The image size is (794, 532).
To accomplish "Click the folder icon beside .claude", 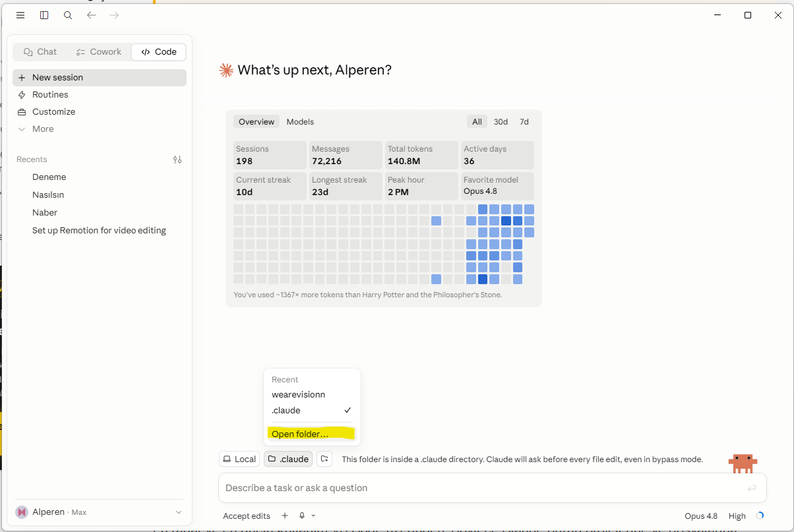I will click(x=324, y=459).
